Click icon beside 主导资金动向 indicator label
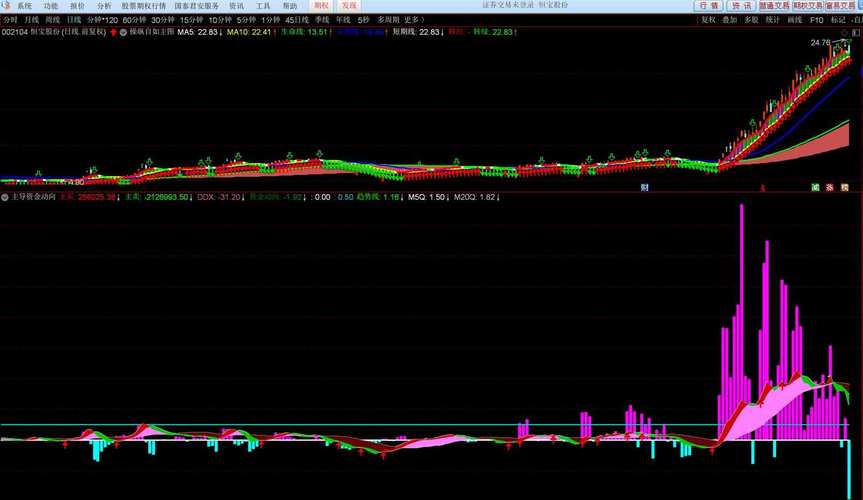The height and width of the screenshot is (500, 863). (5, 197)
